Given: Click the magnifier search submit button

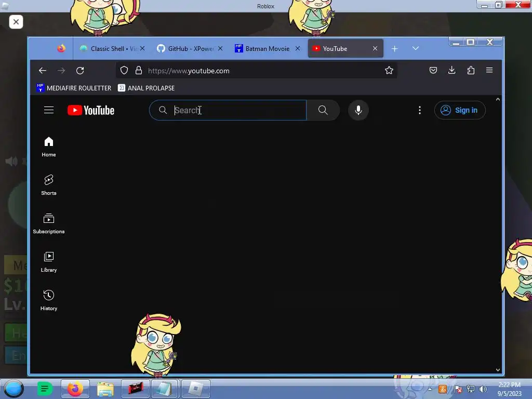Looking at the screenshot, I should point(323,110).
